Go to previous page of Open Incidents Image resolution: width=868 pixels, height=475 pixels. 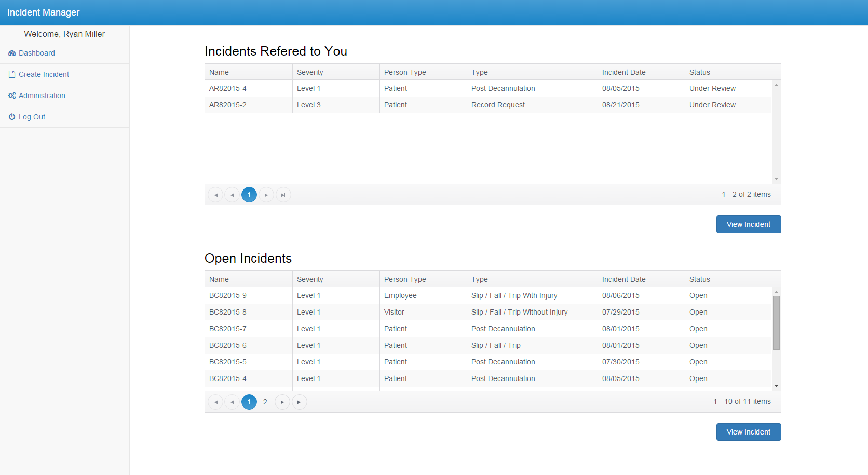(232, 402)
